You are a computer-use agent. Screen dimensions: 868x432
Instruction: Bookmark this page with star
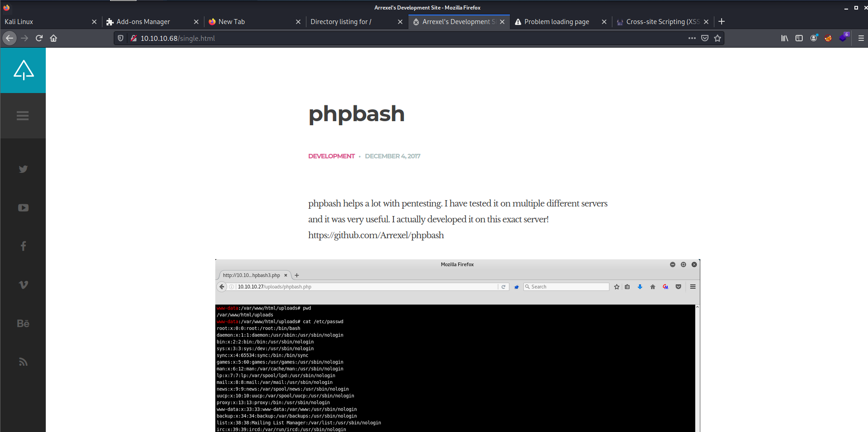(718, 38)
